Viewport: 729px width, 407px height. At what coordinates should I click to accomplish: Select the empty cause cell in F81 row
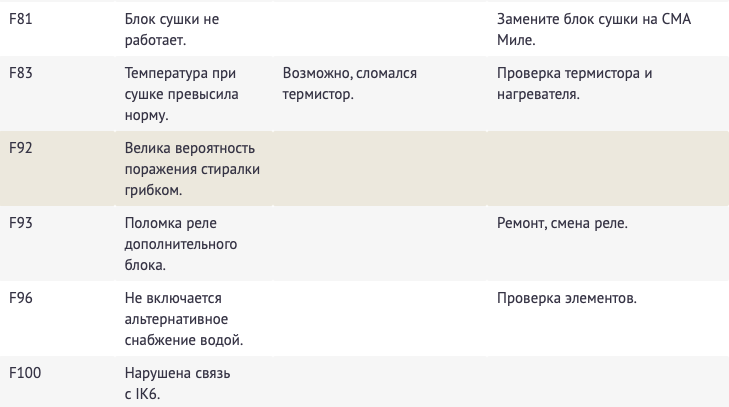tap(380, 29)
